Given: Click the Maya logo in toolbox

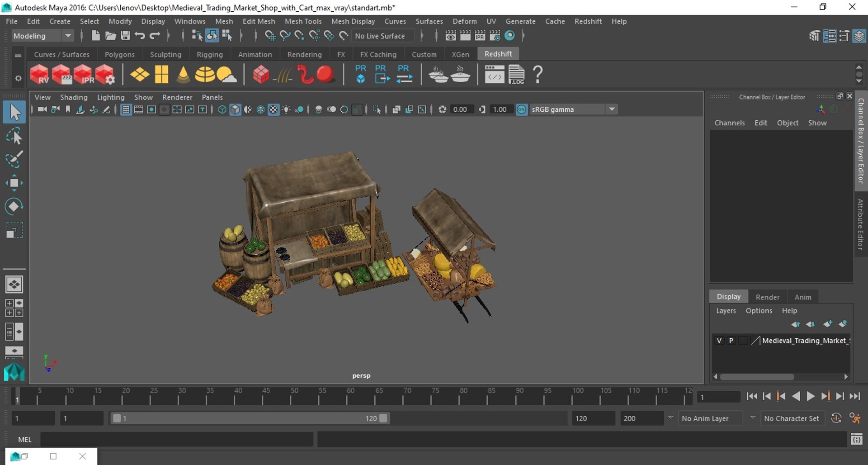Looking at the screenshot, I should (14, 372).
